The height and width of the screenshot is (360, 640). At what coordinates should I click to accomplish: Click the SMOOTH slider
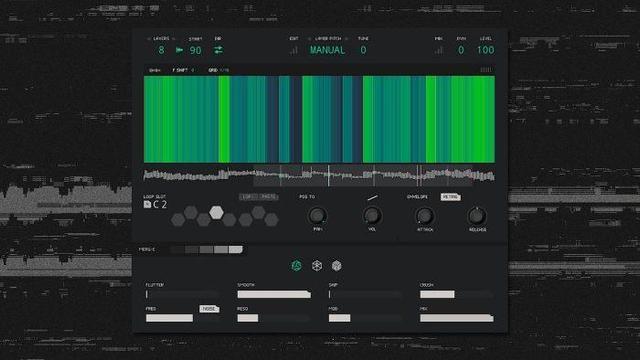274,294
